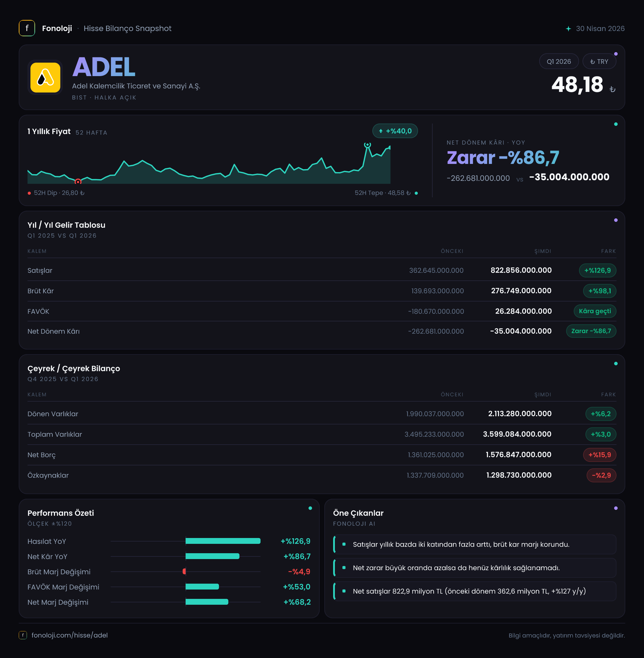The image size is (644, 658).
Task: Select the Q1 2026 period badge
Action: (559, 61)
